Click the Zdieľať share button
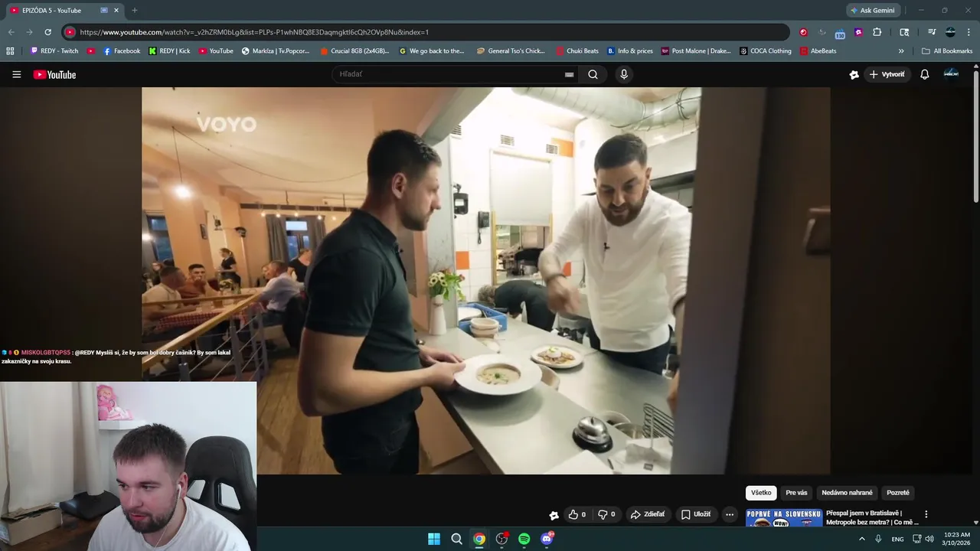This screenshot has height=551, width=980. pyautogui.click(x=647, y=514)
